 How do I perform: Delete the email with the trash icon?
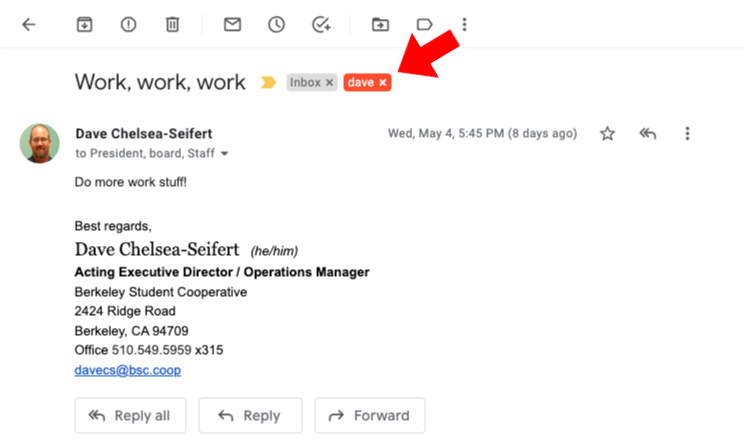click(172, 24)
